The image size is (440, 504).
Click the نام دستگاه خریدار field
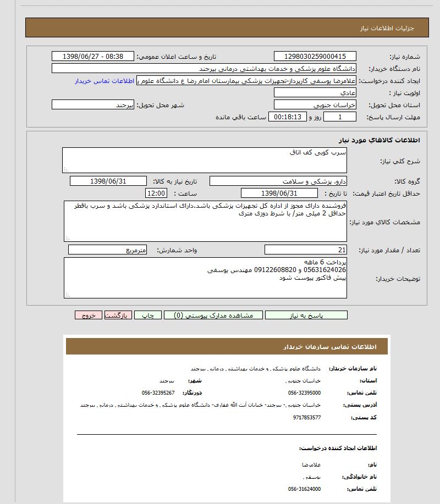click(x=204, y=69)
